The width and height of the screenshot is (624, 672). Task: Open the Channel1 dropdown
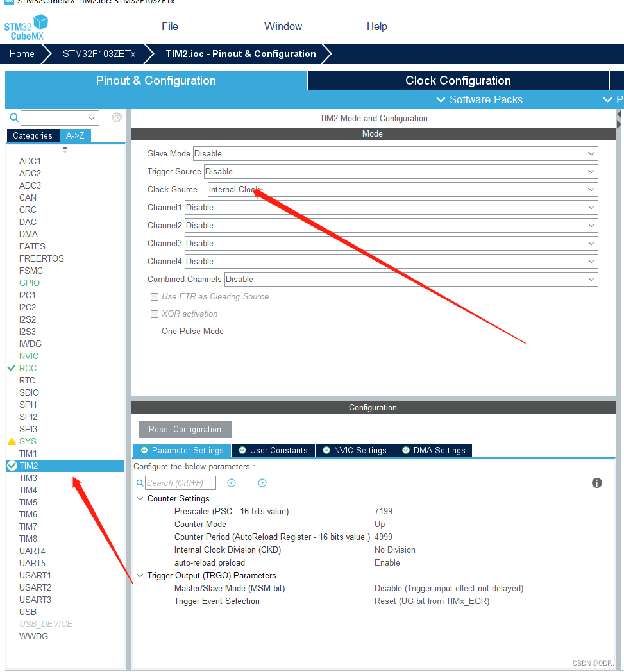point(391,207)
